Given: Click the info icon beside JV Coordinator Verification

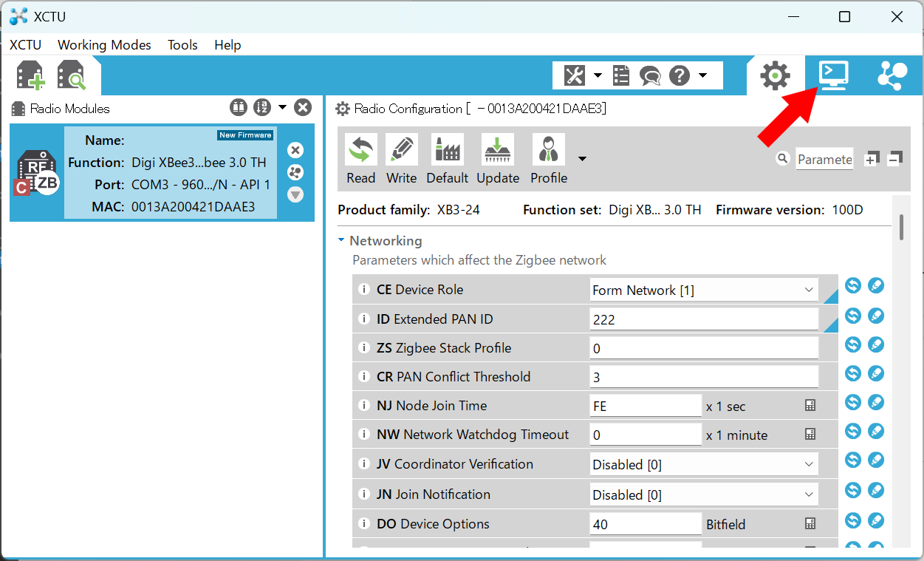Looking at the screenshot, I should pyautogui.click(x=363, y=464).
